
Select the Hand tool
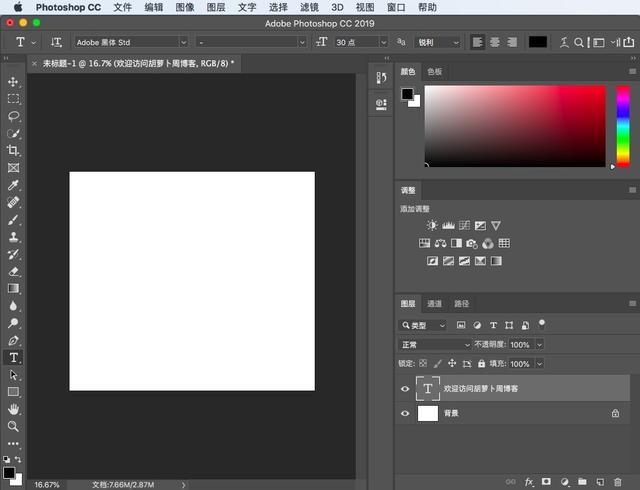[x=13, y=409]
